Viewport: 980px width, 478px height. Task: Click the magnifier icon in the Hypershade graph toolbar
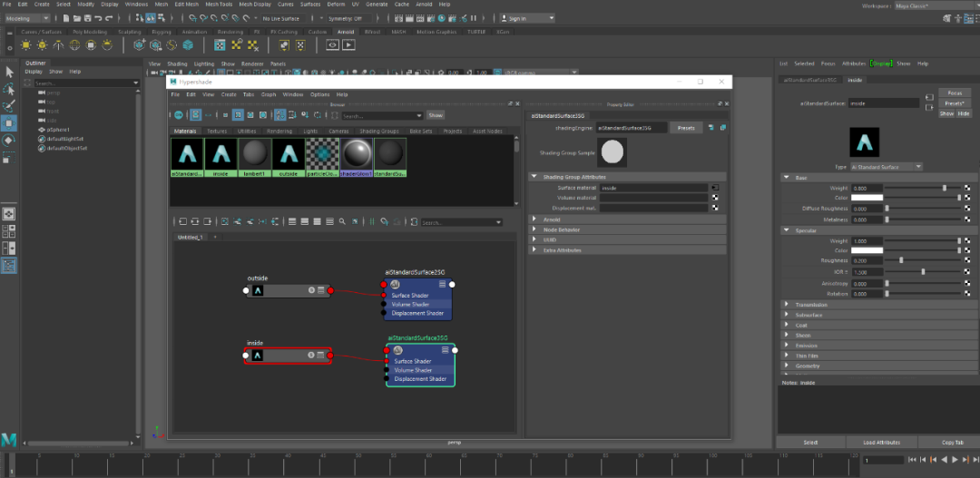click(342, 221)
